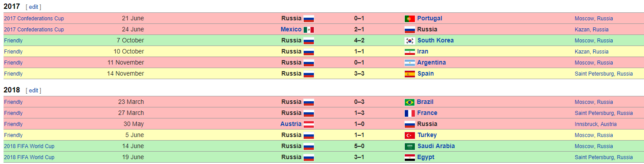Click the Austria team name link
Screen dimensions: 644x164
tap(291, 124)
